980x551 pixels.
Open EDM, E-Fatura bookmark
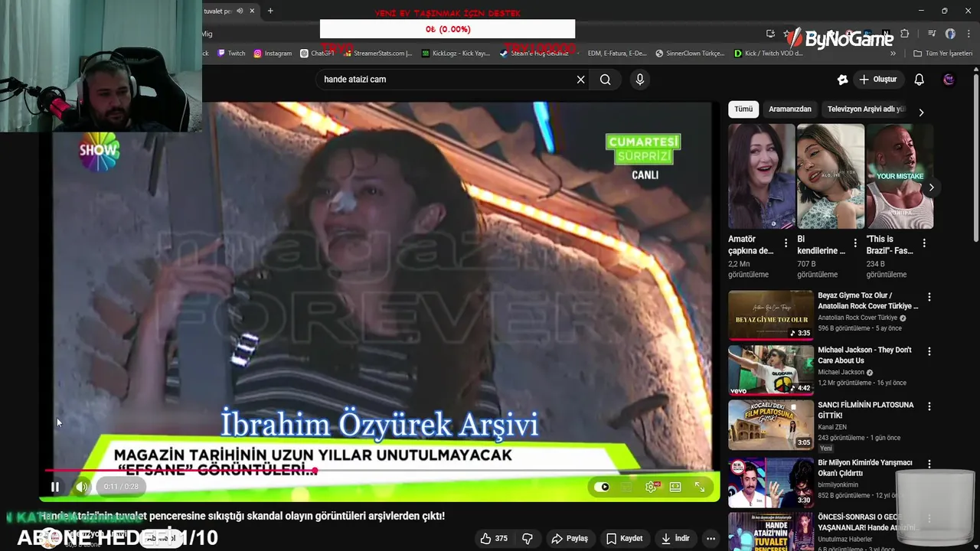616,54
